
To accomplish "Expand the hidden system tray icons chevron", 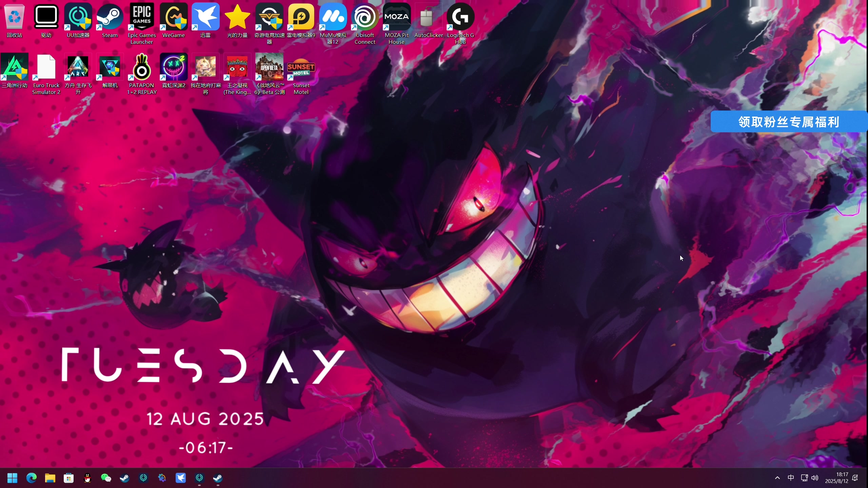I will coord(777,478).
